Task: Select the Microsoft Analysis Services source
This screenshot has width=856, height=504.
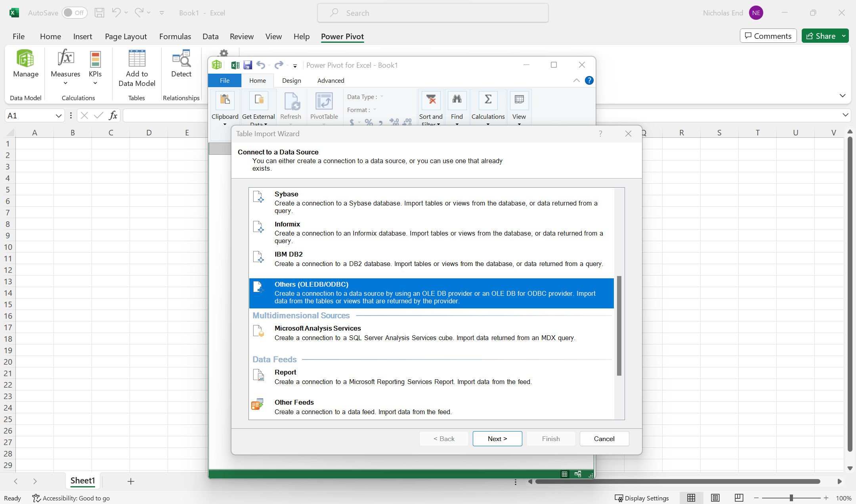Action: click(x=317, y=328)
